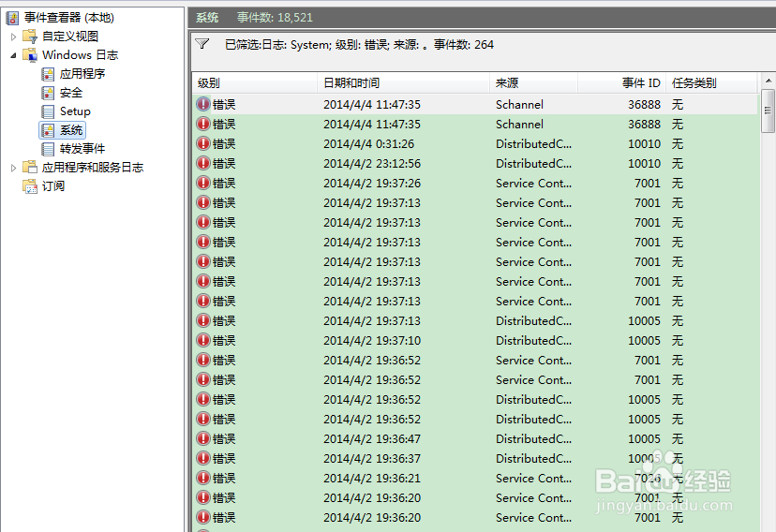Click error icon of first Schannel row
This screenshot has width=776, height=532.
[x=203, y=104]
